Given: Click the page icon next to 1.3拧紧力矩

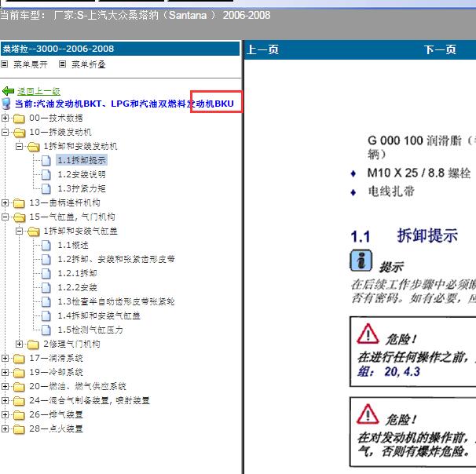Looking at the screenshot, I should pyautogui.click(x=46, y=188).
